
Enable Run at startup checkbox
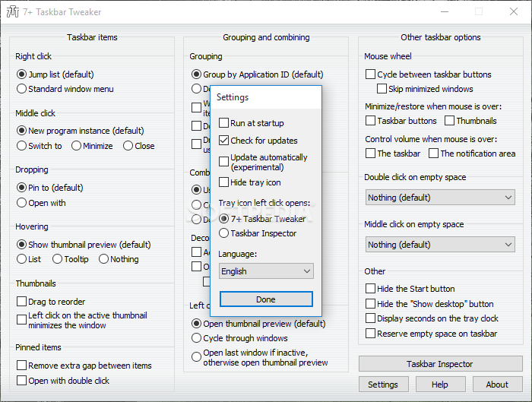click(x=223, y=123)
